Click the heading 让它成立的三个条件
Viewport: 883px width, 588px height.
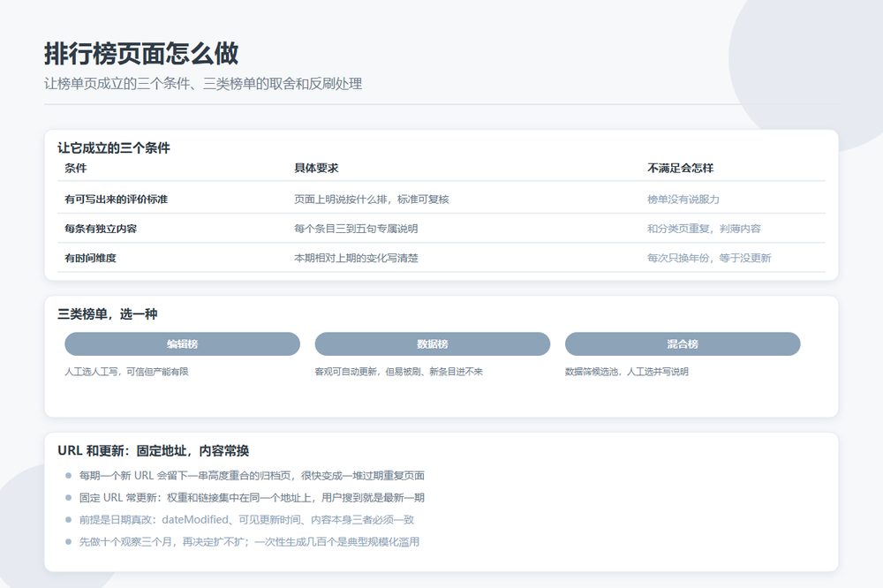click(x=114, y=148)
